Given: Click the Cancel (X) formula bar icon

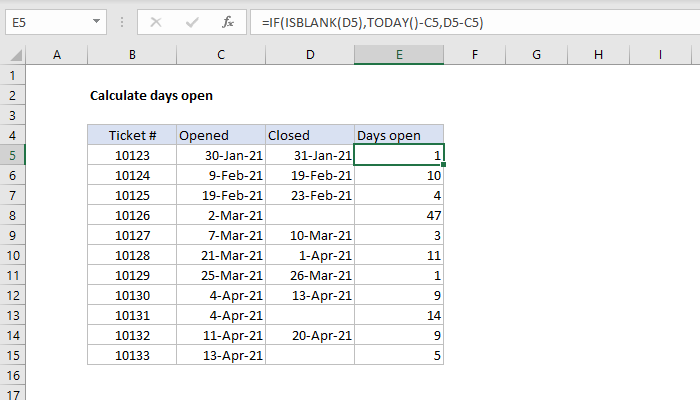Looking at the screenshot, I should tap(156, 22).
